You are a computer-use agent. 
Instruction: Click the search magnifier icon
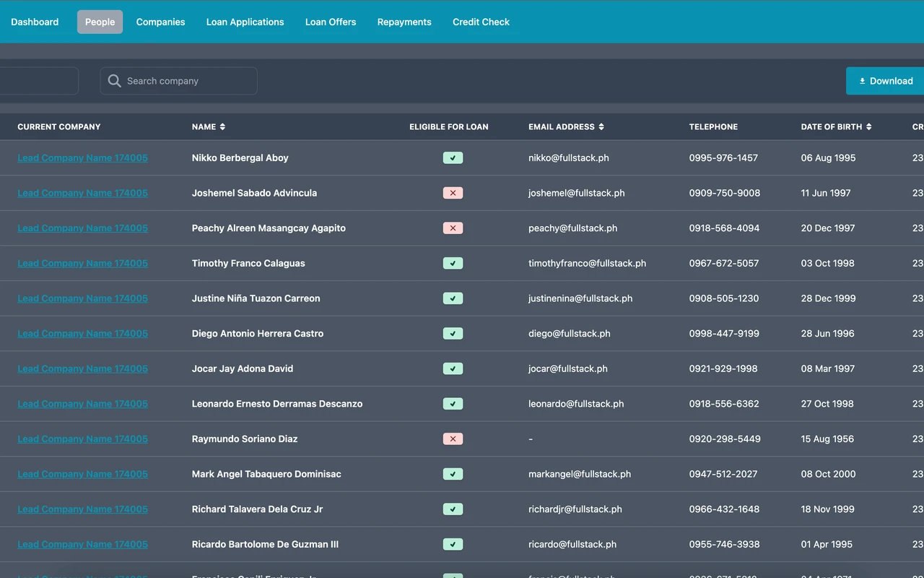tap(114, 81)
